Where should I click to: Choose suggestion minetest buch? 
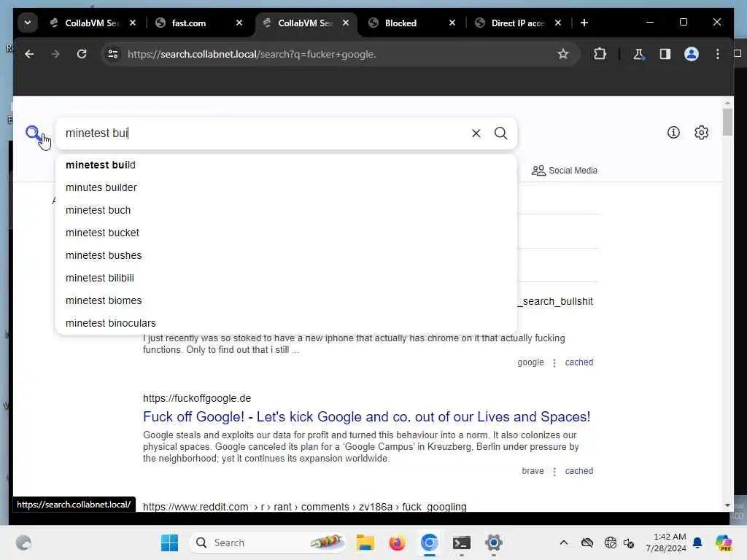[x=286, y=210]
